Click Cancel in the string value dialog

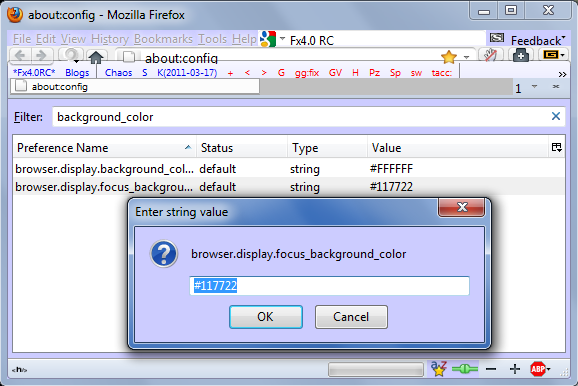(x=351, y=317)
